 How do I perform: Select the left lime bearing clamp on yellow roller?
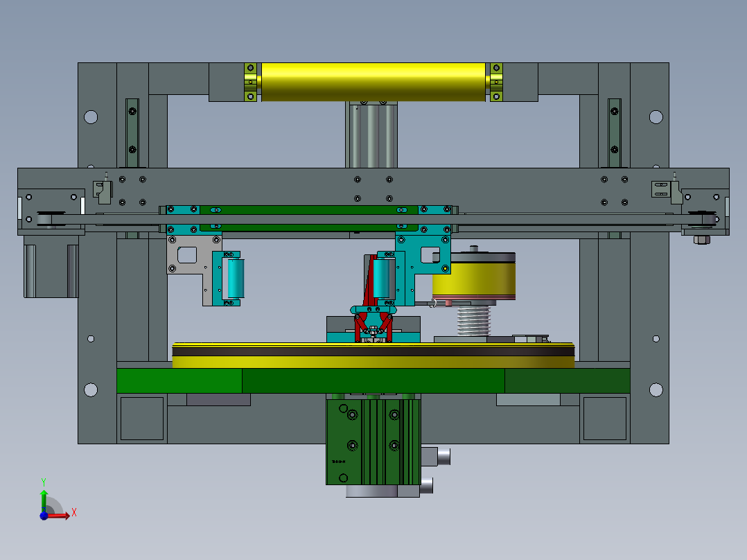251,82
